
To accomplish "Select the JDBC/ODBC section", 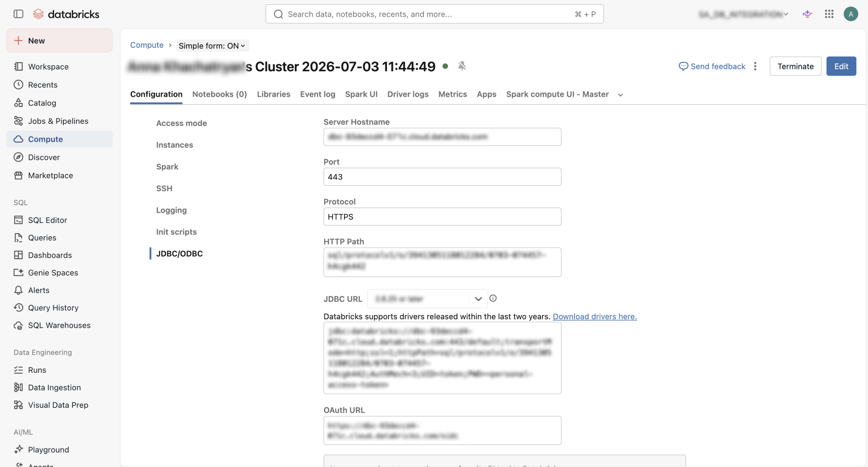I will [x=179, y=253].
